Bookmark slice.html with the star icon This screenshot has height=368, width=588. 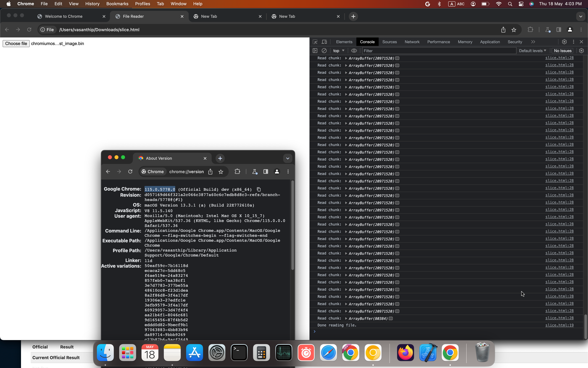click(x=514, y=30)
